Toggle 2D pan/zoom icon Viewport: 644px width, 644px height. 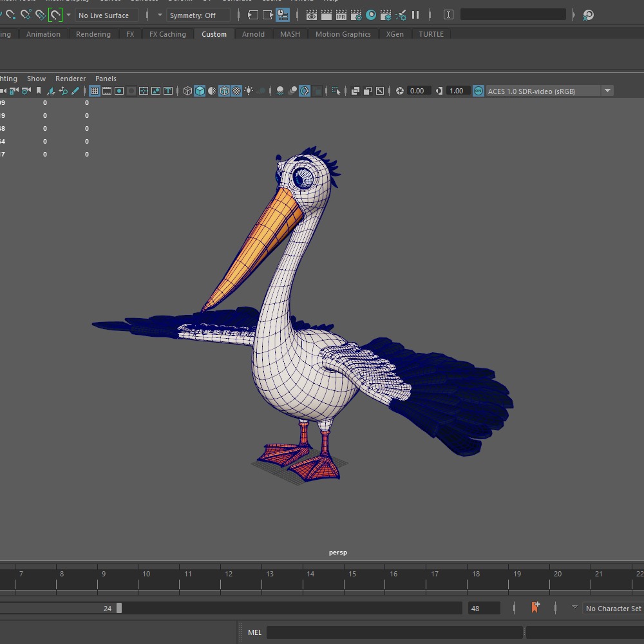tap(63, 91)
